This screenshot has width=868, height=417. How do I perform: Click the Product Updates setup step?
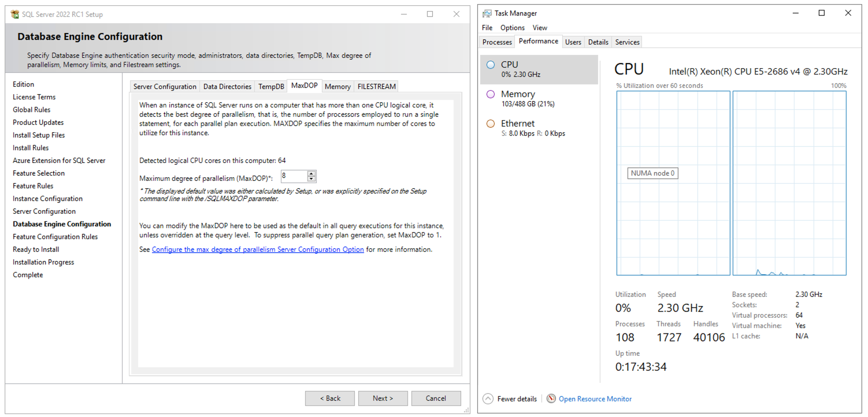tap(38, 122)
